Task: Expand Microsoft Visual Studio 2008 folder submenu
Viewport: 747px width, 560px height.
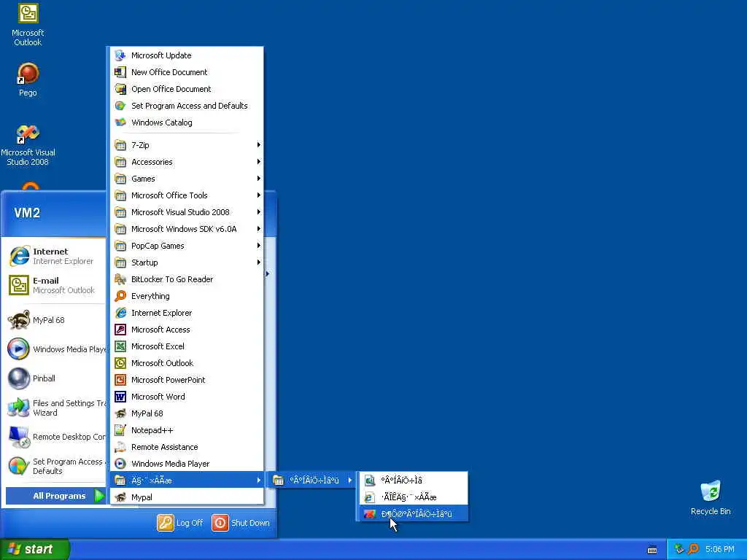Action: click(187, 212)
